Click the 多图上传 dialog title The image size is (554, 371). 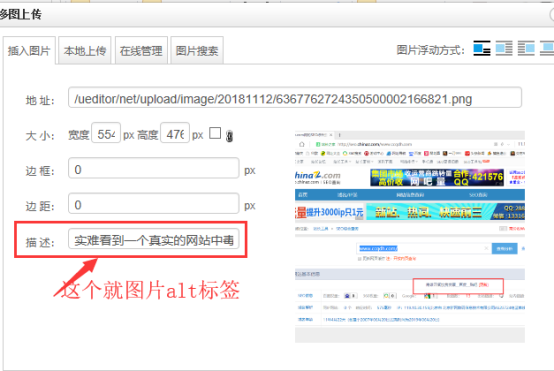tap(21, 14)
